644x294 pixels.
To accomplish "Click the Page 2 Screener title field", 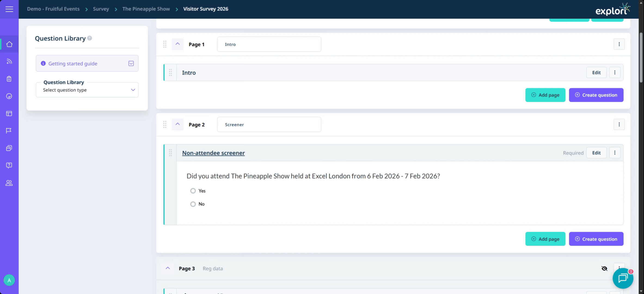I will pos(269,125).
